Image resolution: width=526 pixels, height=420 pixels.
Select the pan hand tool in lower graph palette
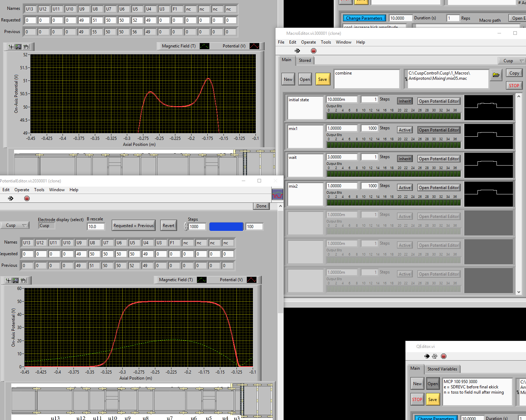coord(23,280)
